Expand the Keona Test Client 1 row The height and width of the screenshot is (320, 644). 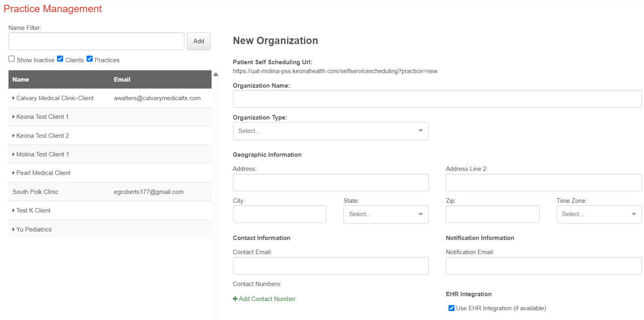click(x=13, y=117)
